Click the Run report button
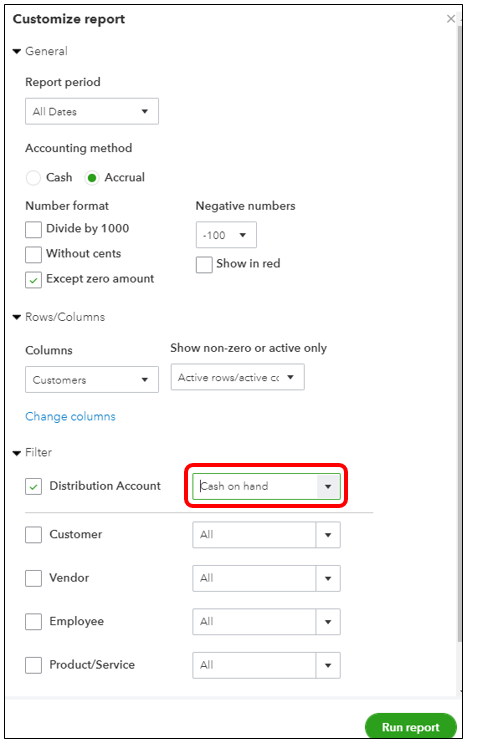This screenshot has height=744, width=477. point(411,727)
